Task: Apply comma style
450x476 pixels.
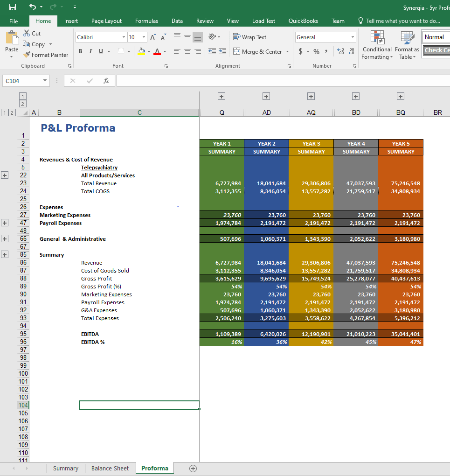Action: pyautogui.click(x=326, y=52)
